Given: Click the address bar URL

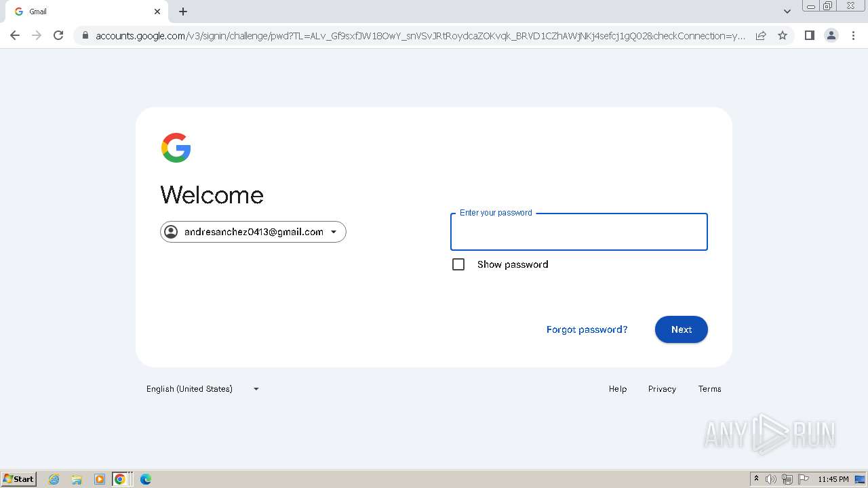Looking at the screenshot, I should [420, 35].
